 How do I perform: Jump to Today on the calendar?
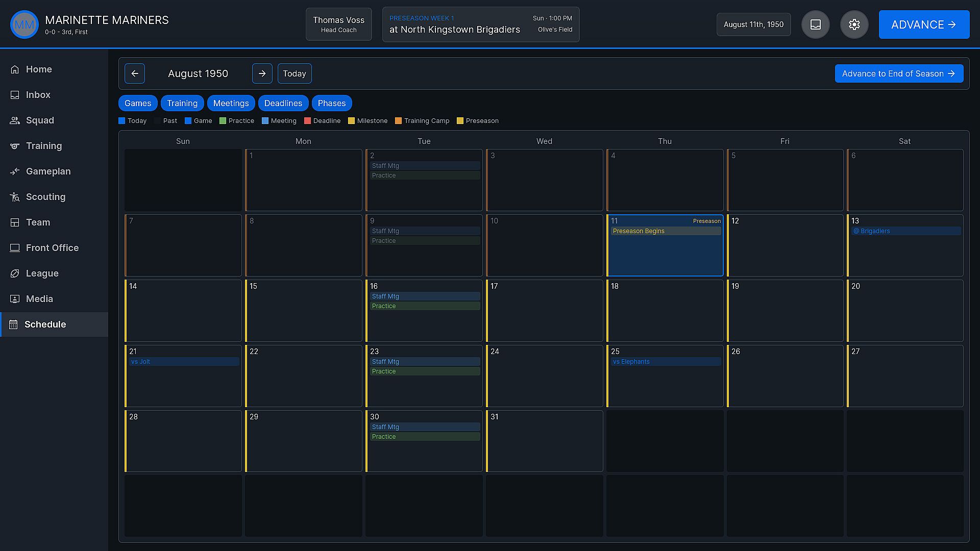295,73
